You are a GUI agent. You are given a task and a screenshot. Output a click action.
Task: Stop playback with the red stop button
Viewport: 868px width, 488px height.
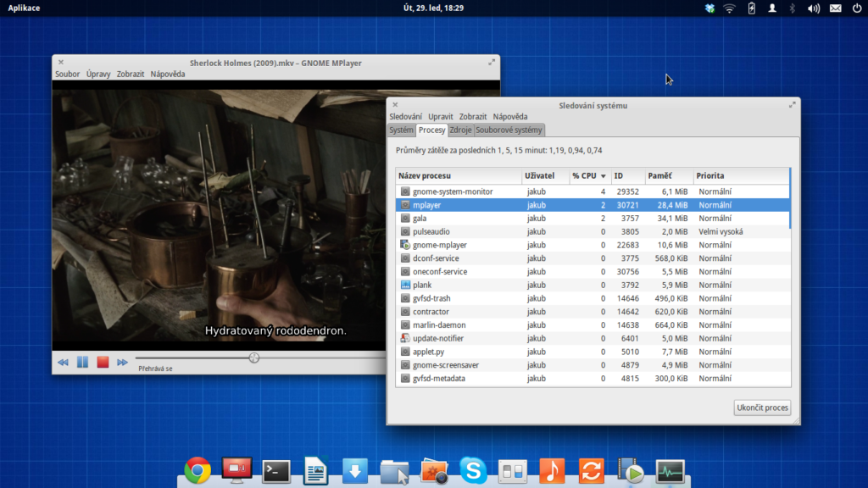point(103,362)
